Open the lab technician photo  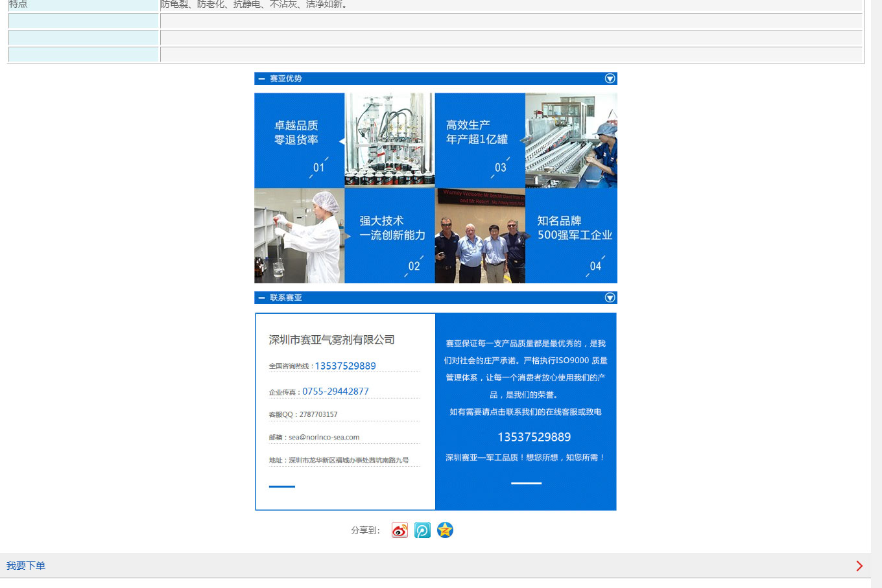pos(299,235)
